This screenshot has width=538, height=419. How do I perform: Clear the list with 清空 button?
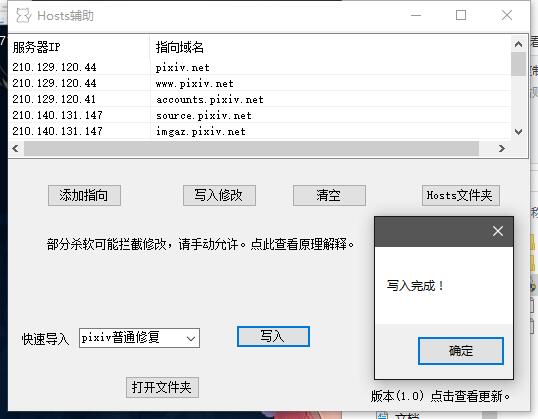pyautogui.click(x=329, y=196)
